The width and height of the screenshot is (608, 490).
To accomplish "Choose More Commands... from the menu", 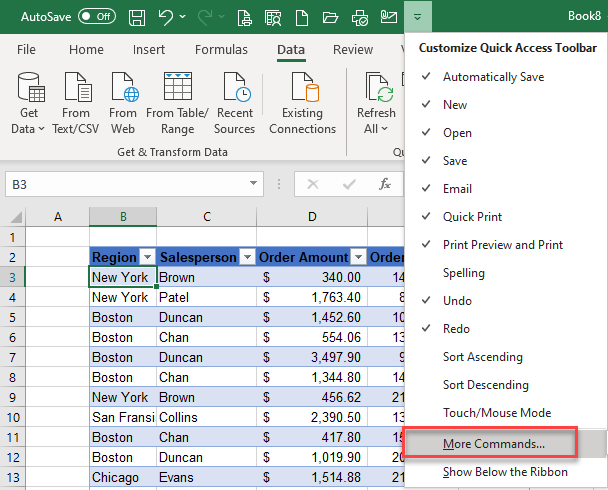I will (494, 443).
